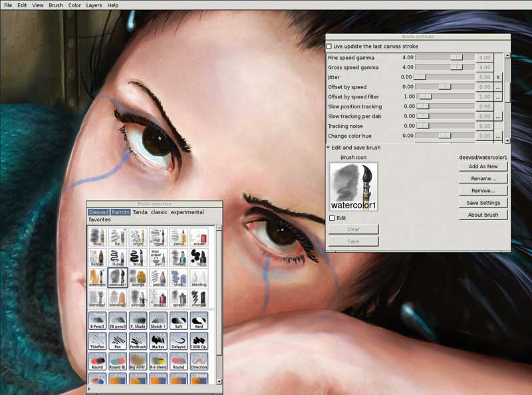Select the bright brush
This screenshot has width=532, height=395.
point(138,237)
